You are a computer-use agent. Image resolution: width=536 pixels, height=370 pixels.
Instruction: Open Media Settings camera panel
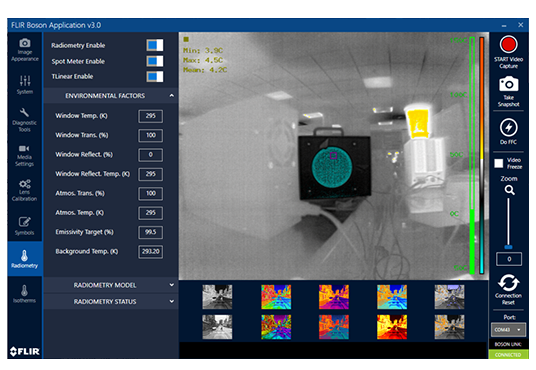tap(25, 156)
